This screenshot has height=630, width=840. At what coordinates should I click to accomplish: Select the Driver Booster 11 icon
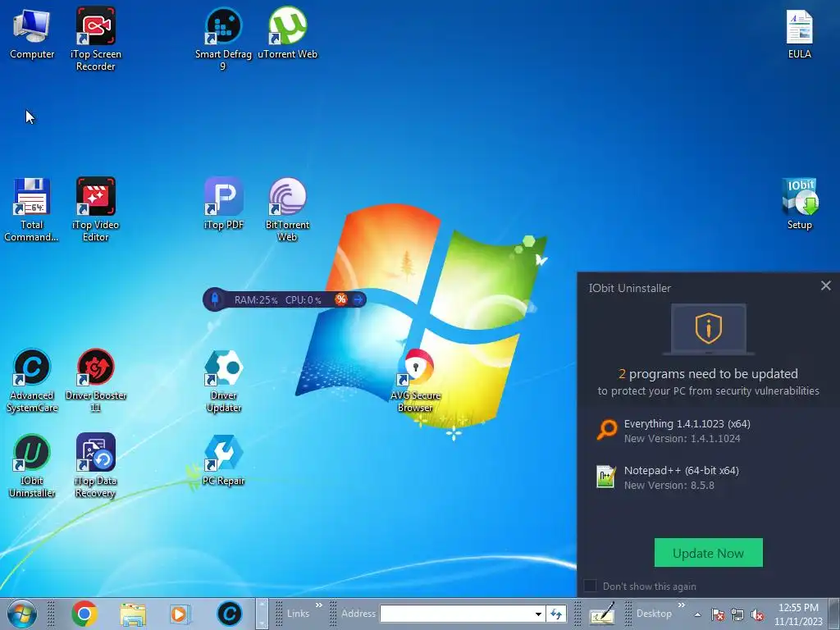click(95, 381)
